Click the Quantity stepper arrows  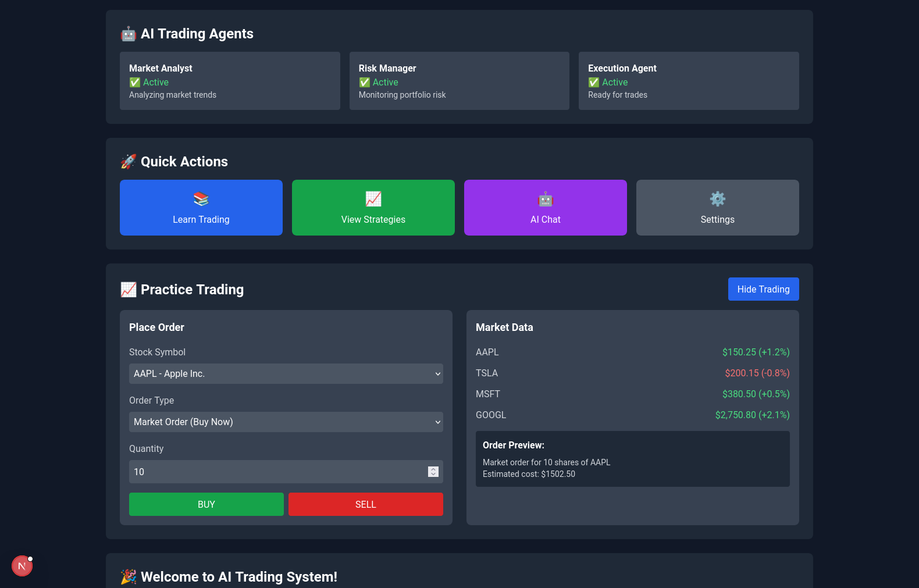click(x=433, y=472)
